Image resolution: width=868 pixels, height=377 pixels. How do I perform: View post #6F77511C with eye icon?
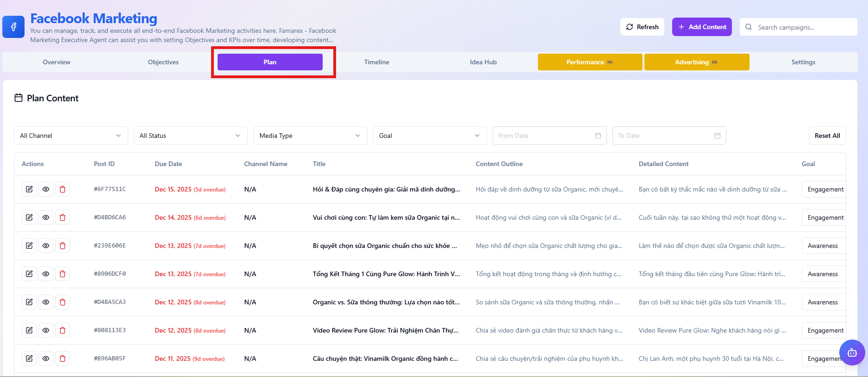(46, 189)
